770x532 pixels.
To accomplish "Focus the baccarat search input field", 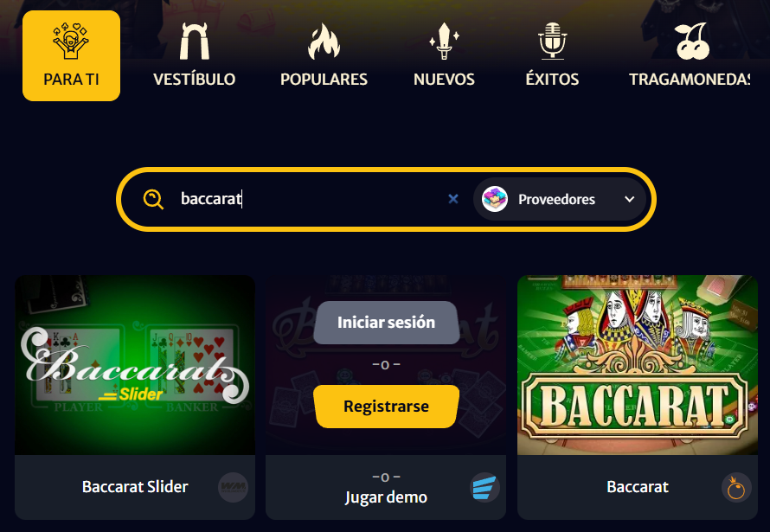I will coord(310,199).
